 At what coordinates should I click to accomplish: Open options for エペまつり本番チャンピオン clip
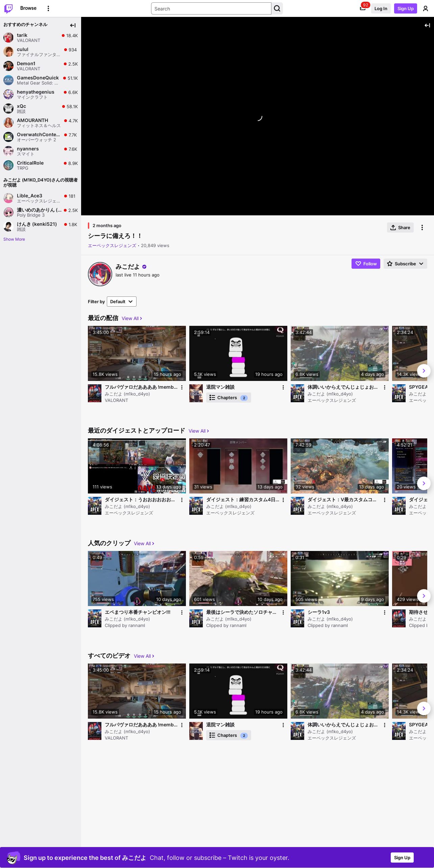[x=182, y=612]
